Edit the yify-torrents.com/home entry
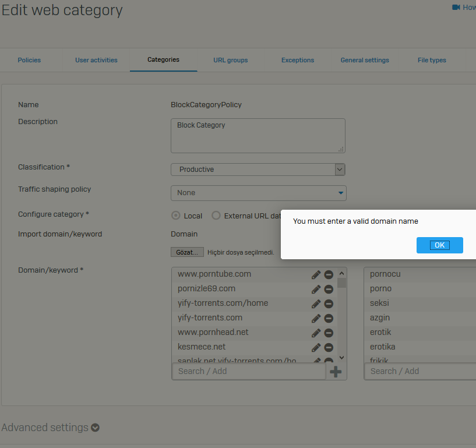The height and width of the screenshot is (448, 476). coord(316,304)
